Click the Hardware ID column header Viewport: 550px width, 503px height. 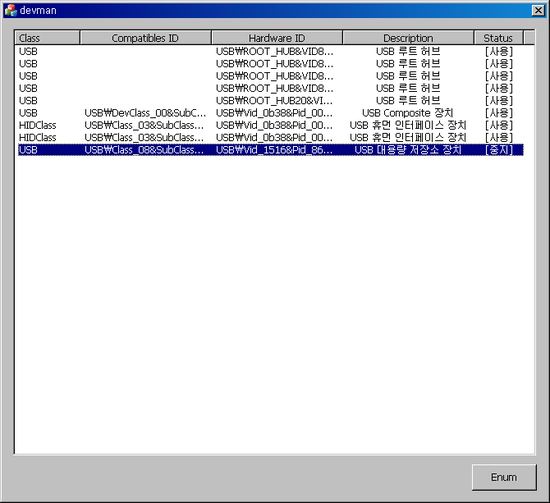[x=277, y=38]
